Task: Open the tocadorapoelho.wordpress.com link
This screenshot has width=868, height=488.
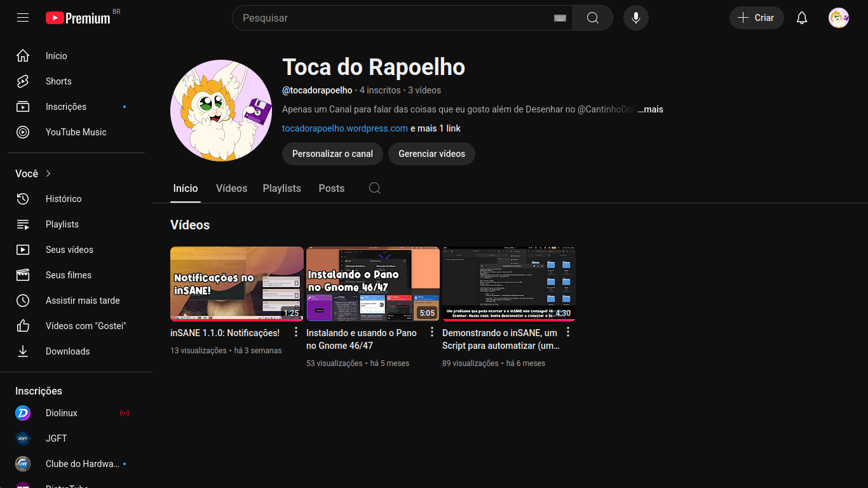Action: pyautogui.click(x=344, y=128)
